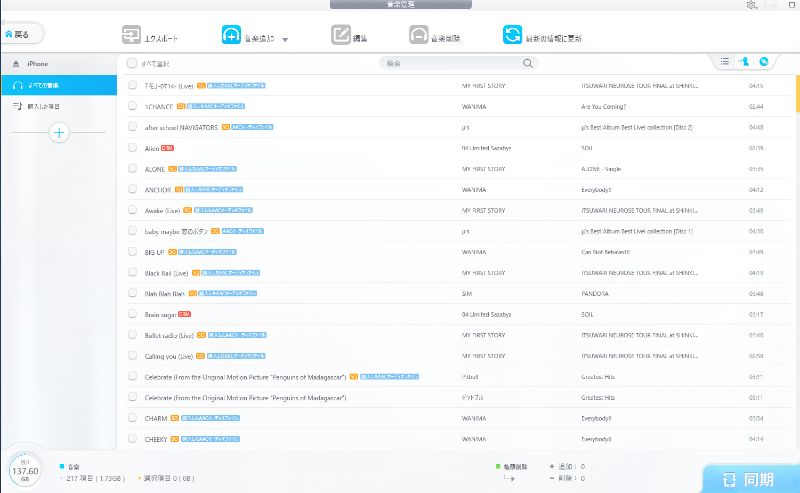Click the storage ring showing 137.60 GB

[25, 471]
